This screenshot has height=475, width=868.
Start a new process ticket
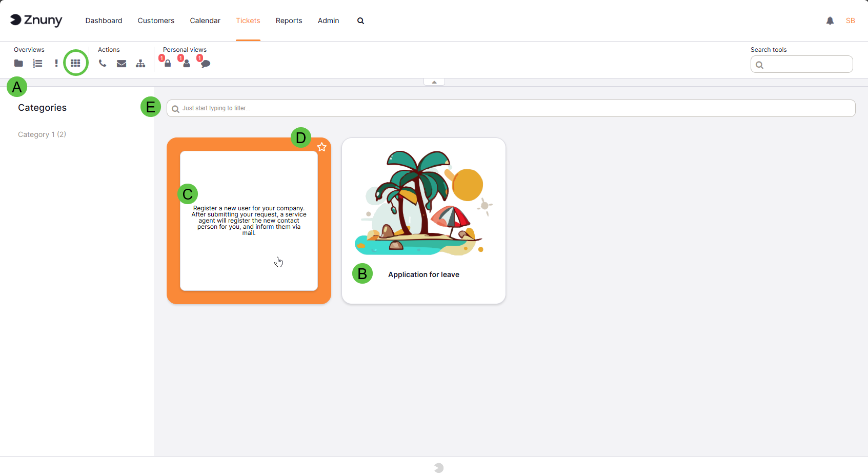[x=140, y=63]
